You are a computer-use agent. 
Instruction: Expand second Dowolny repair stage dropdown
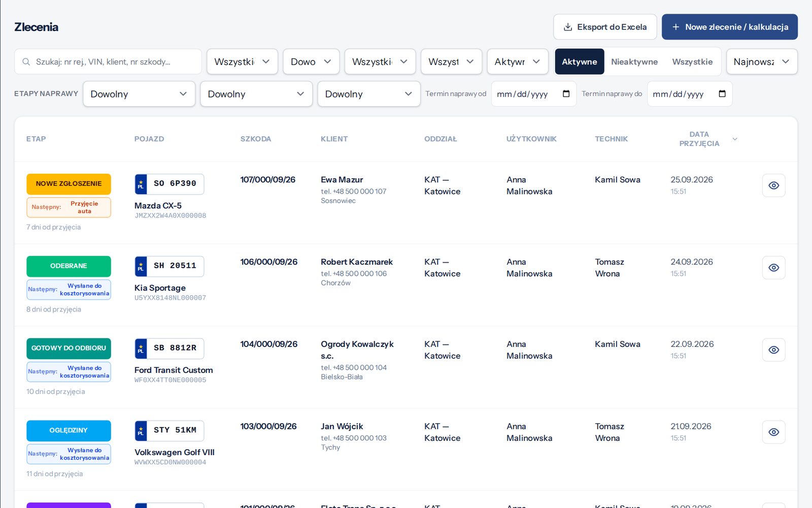(256, 94)
